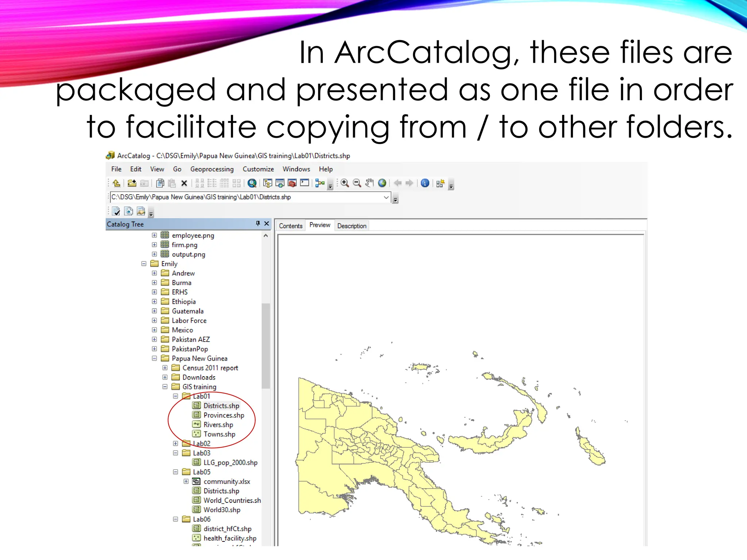The height and width of the screenshot is (560, 747).
Task: Select the Identify tool
Action: click(425, 183)
